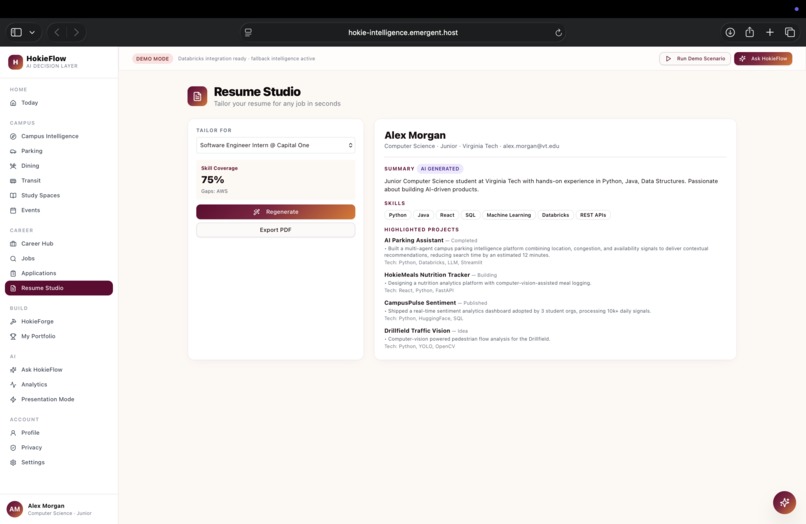The width and height of the screenshot is (806, 524).
Task: Go forward with browser forward arrow
Action: (76, 32)
